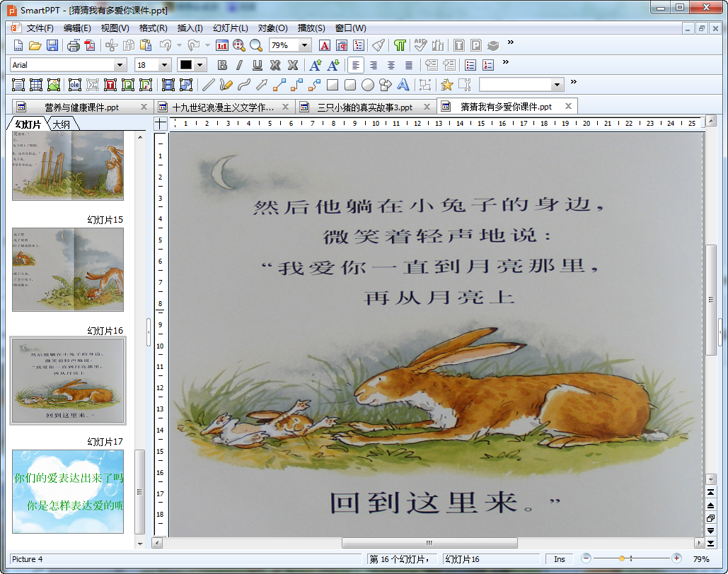Click the horizontal scrollbar thumb
This screenshot has height=574, width=728.
(x=429, y=543)
